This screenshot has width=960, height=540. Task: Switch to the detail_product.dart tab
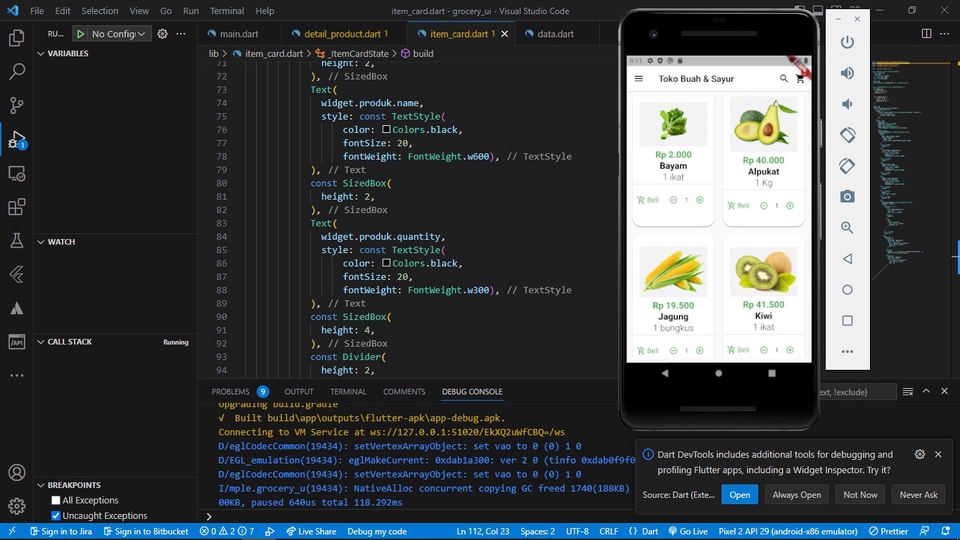click(x=338, y=34)
